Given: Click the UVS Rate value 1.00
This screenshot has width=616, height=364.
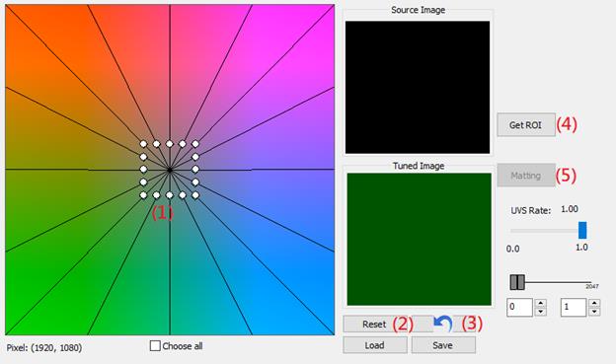Looking at the screenshot, I should (x=570, y=209).
